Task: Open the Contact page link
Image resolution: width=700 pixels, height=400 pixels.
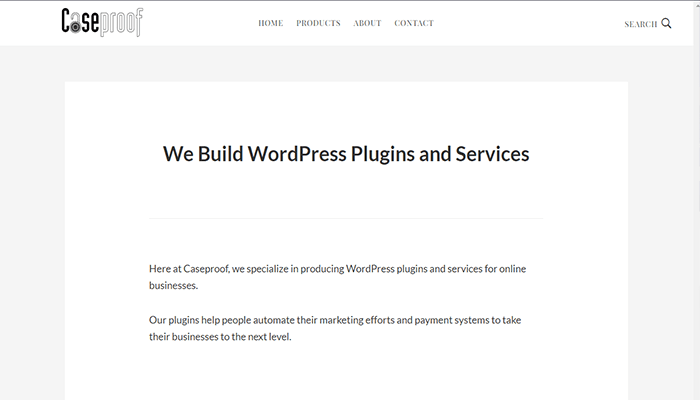Action: 414,23
